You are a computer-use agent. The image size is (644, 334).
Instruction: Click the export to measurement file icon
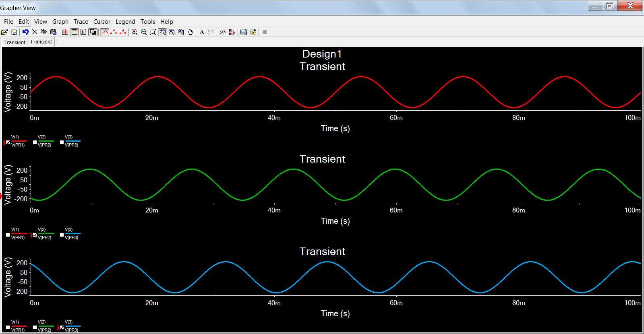253,32
